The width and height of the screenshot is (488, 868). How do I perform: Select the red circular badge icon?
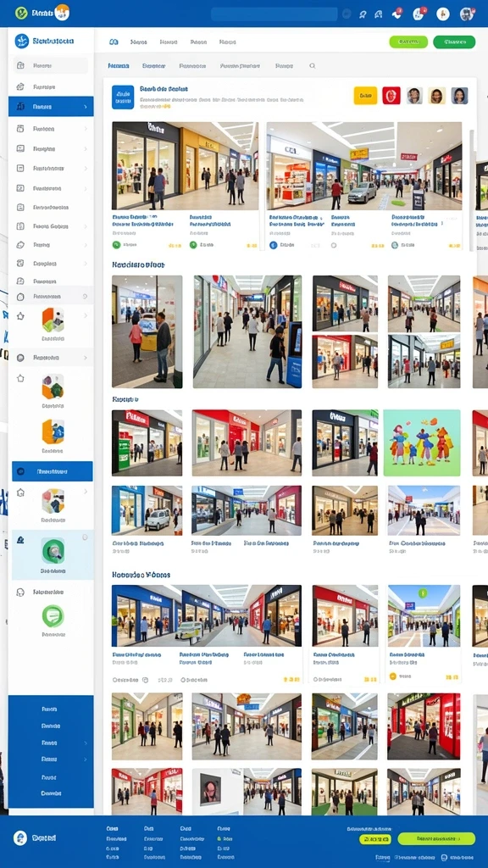coord(391,95)
